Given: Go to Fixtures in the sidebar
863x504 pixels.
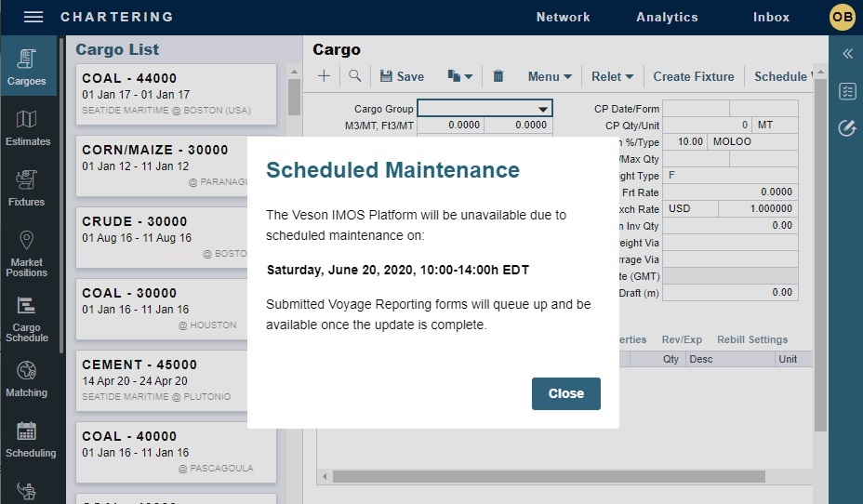Looking at the screenshot, I should click(x=27, y=188).
